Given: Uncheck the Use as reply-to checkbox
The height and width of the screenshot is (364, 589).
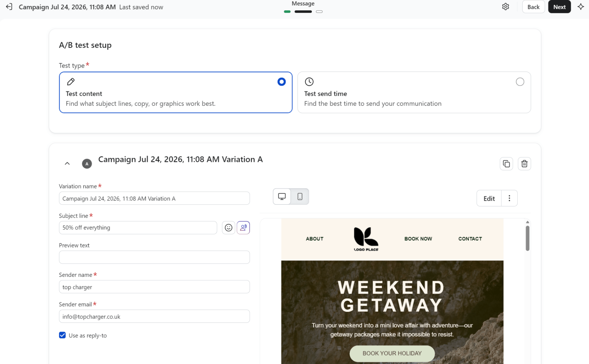Looking at the screenshot, I should pos(62,335).
